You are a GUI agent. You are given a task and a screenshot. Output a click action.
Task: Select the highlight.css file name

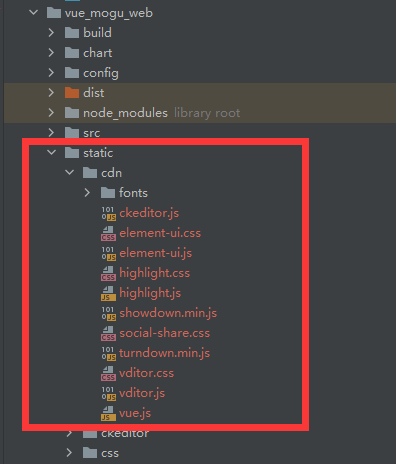pyautogui.click(x=154, y=273)
